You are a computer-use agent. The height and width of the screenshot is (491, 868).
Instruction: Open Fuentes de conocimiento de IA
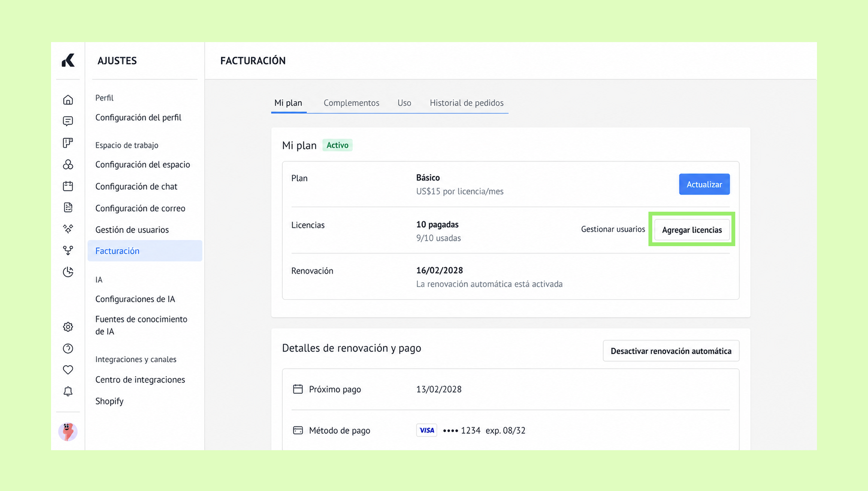pyautogui.click(x=141, y=326)
